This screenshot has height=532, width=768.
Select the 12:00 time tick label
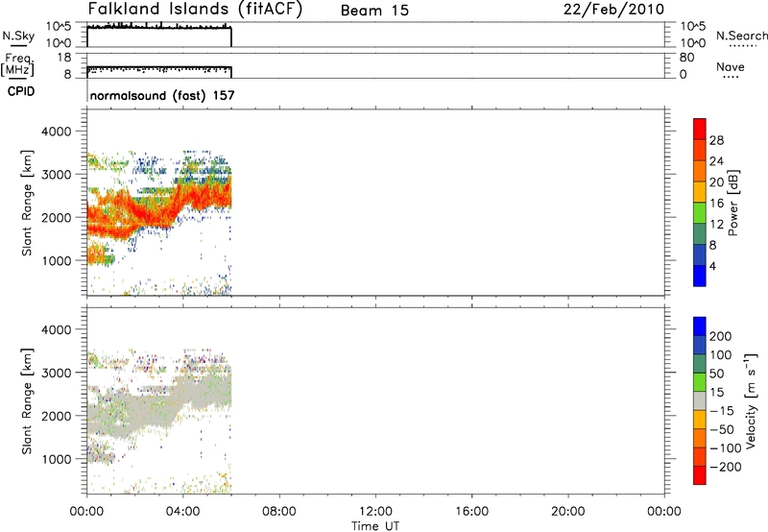pyautogui.click(x=375, y=512)
